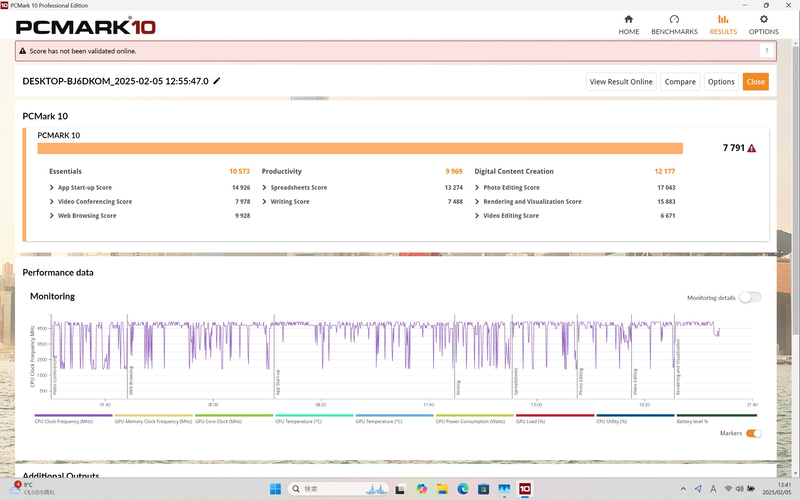800x500 pixels.
Task: Open the HOME tab
Action: coord(629,24)
